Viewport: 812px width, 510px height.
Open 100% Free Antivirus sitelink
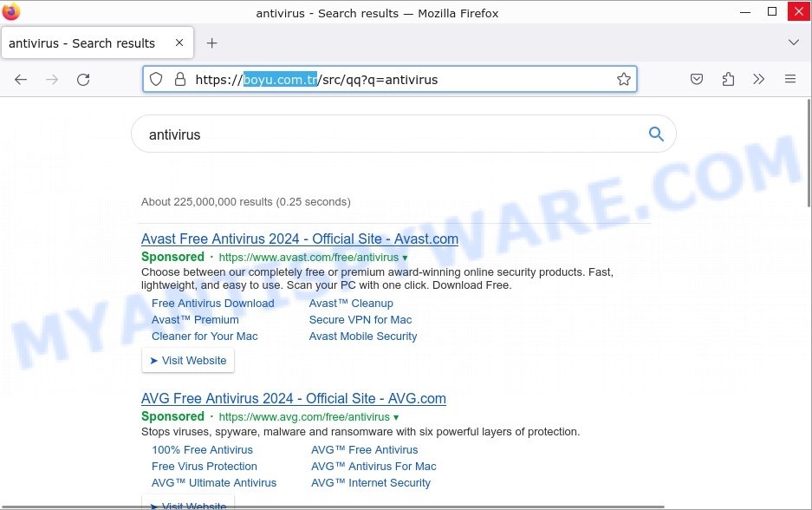pyautogui.click(x=203, y=450)
